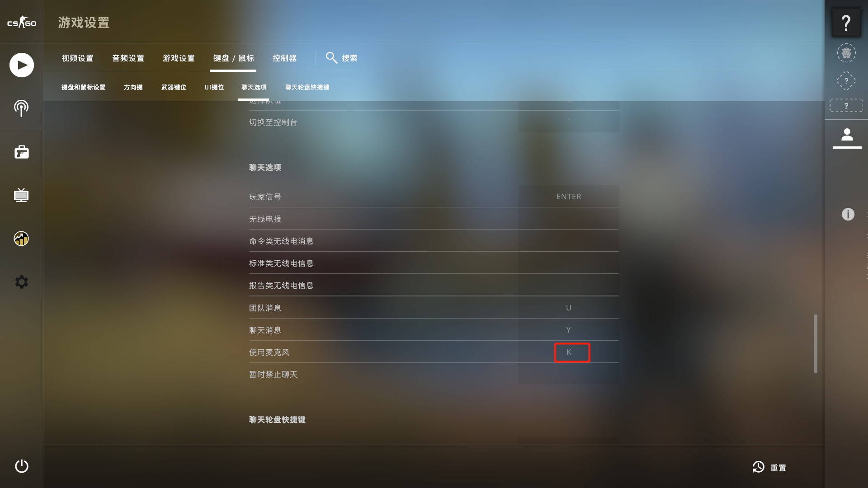868x488 pixels.
Task: Click the 搜索 search field
Action: point(342,58)
